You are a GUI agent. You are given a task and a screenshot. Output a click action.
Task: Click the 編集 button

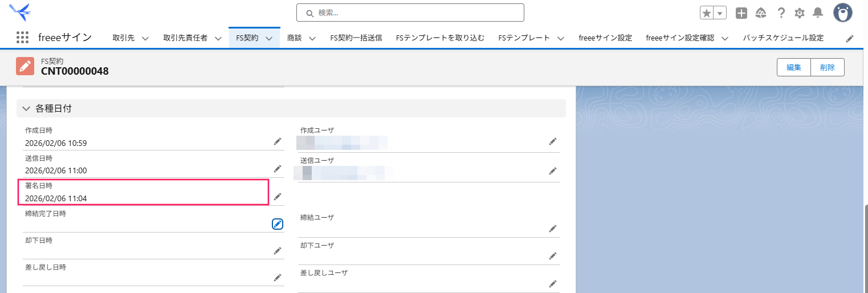[794, 67]
